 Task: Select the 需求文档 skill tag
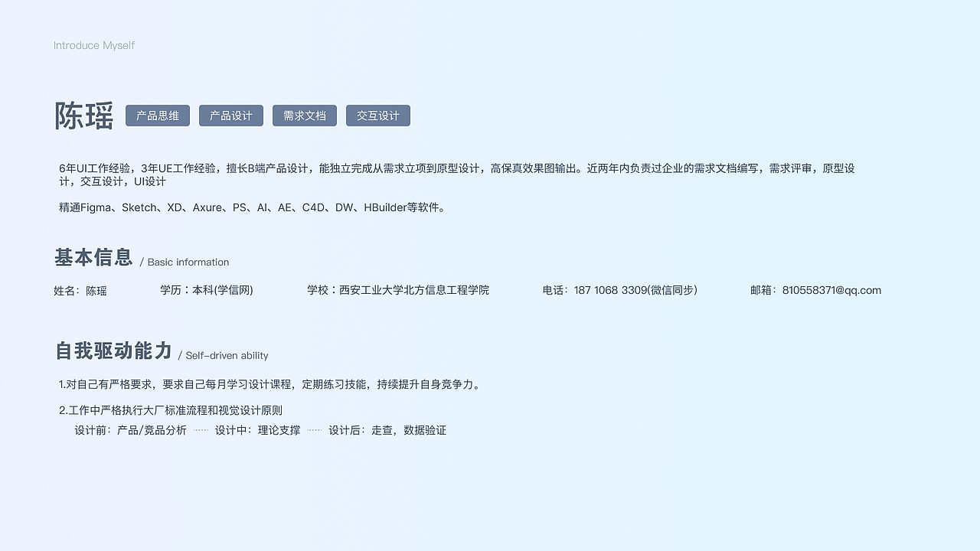(304, 116)
